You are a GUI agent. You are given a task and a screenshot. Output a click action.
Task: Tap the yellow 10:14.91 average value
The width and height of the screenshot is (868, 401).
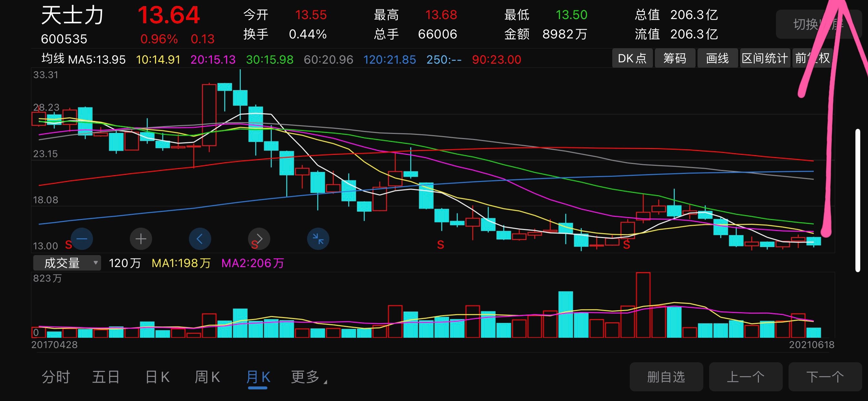tap(158, 60)
